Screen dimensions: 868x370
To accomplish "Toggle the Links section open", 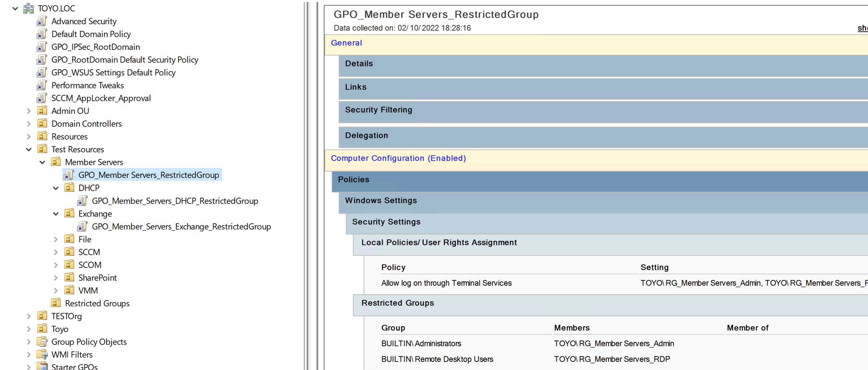I will tap(356, 87).
